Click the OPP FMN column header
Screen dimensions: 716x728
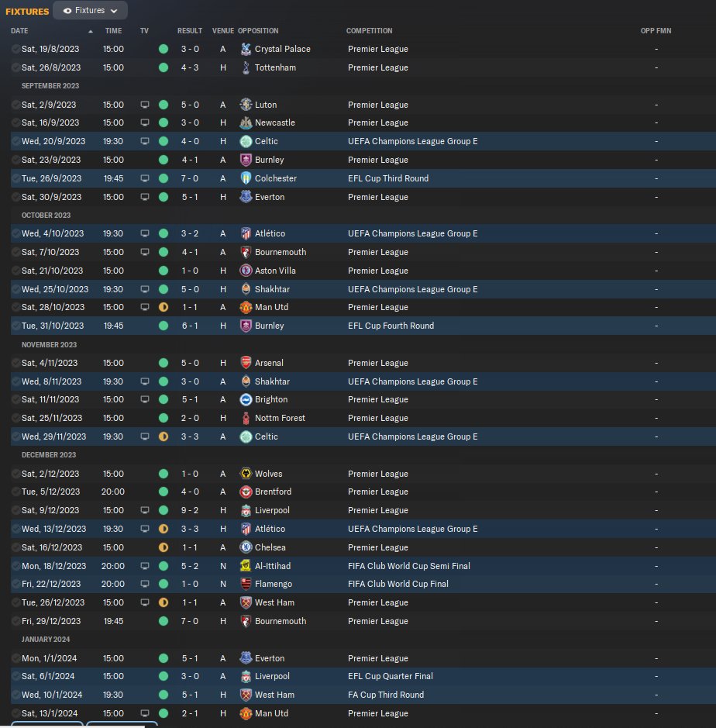(656, 31)
